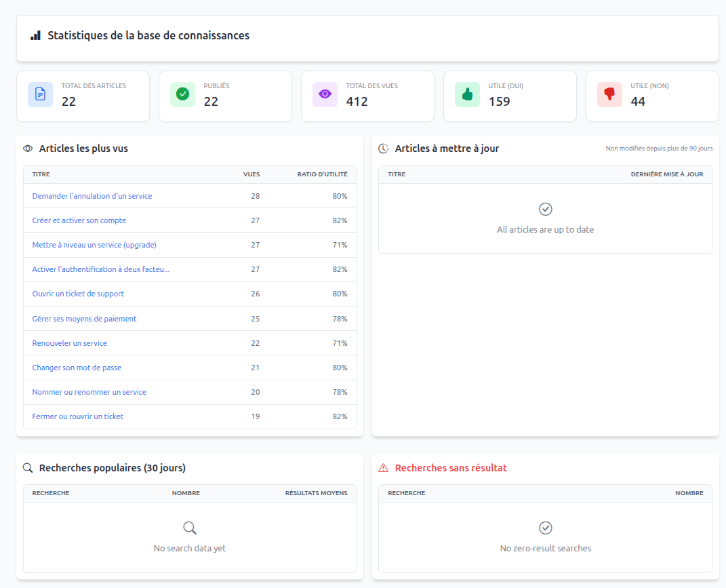Click the purple eye icon on Total des vues card
This screenshot has height=588, width=726.
point(325,94)
